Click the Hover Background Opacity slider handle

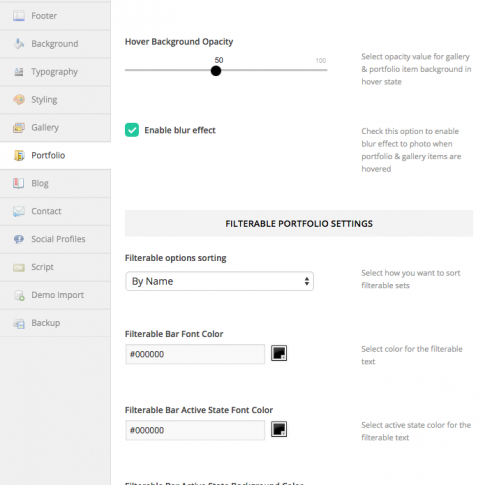coord(216,71)
